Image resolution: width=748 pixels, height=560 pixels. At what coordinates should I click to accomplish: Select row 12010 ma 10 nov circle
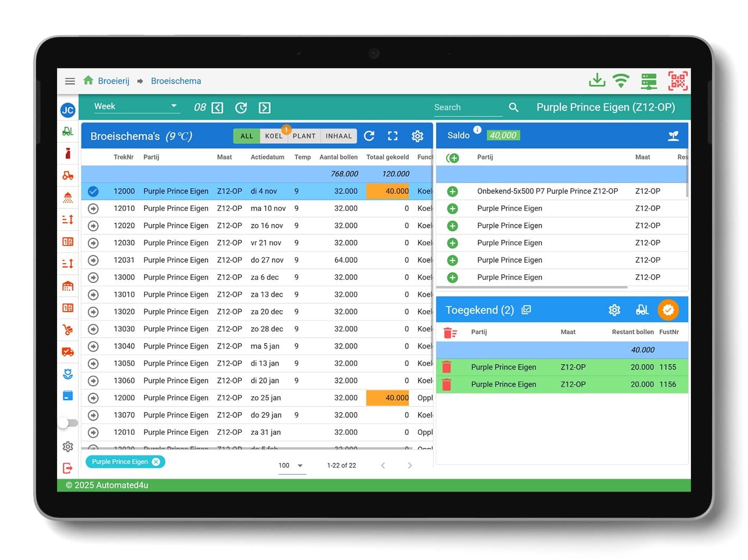93,209
